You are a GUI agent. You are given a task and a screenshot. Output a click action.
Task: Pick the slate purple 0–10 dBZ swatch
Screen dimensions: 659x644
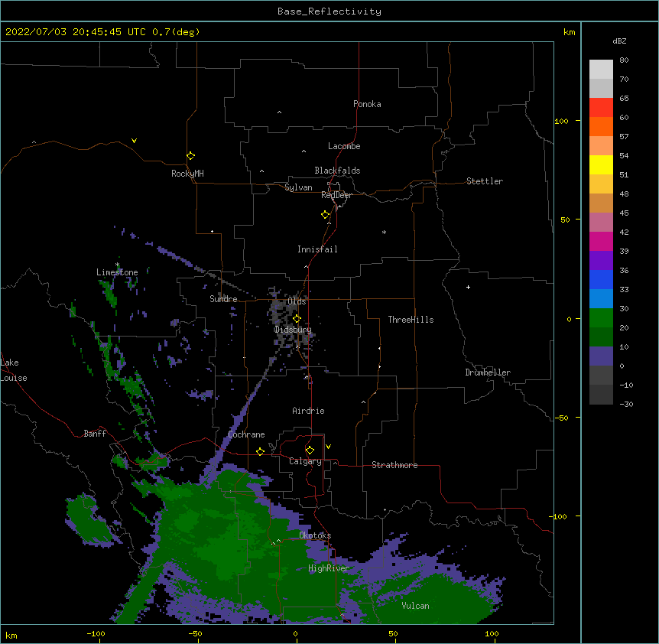(601, 356)
